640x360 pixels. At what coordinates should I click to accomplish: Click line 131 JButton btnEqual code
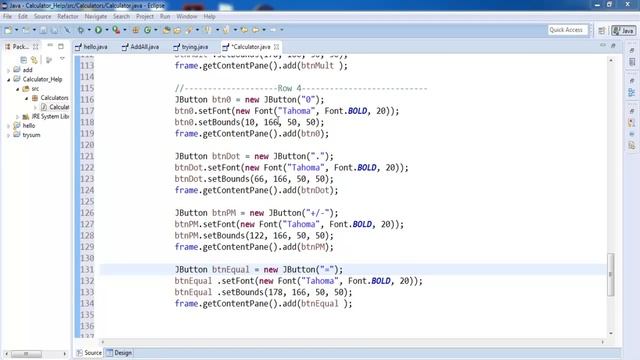259,269
